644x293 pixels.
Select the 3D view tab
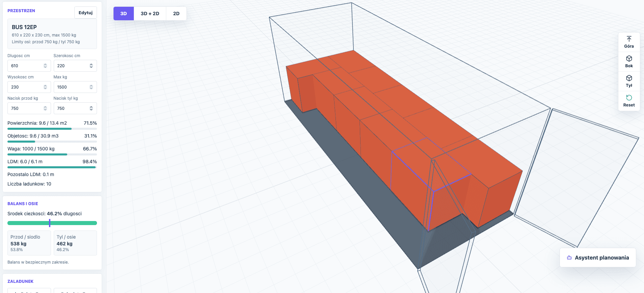pyautogui.click(x=124, y=14)
